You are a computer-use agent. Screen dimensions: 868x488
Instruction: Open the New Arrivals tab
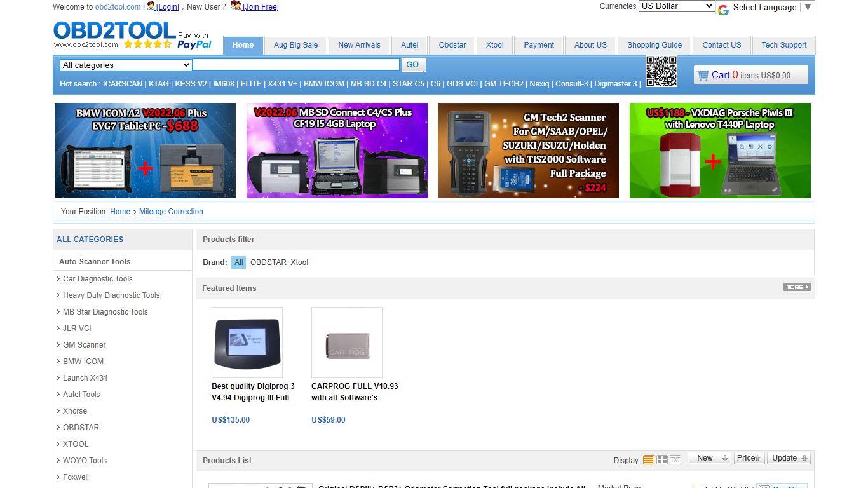click(x=359, y=45)
